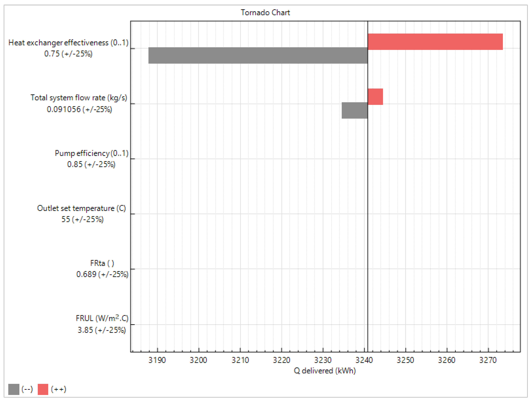Click the 3210 x-axis tick label
Image resolution: width=532 pixels, height=401 pixels.
[x=240, y=360]
